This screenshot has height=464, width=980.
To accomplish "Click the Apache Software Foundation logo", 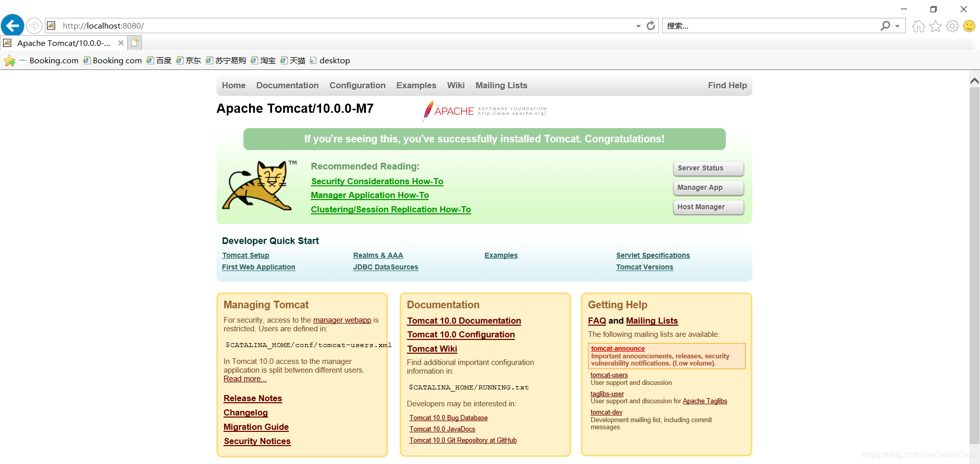I will (x=484, y=111).
